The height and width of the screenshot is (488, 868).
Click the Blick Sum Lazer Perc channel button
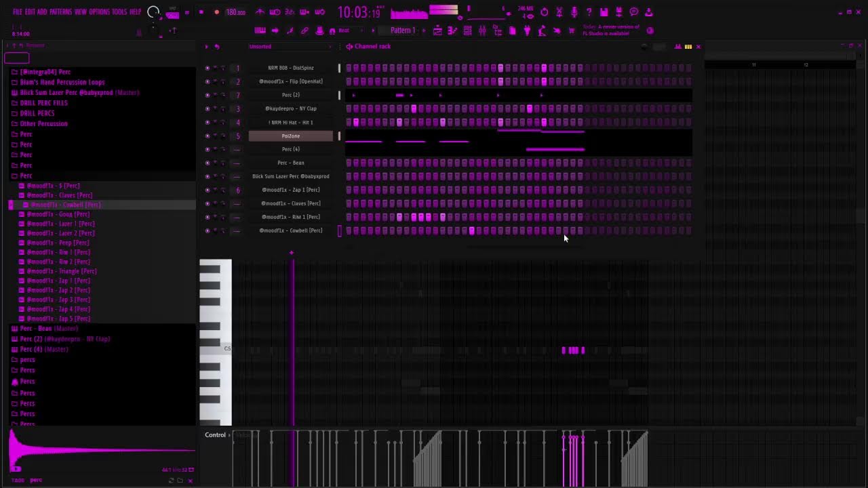291,176
